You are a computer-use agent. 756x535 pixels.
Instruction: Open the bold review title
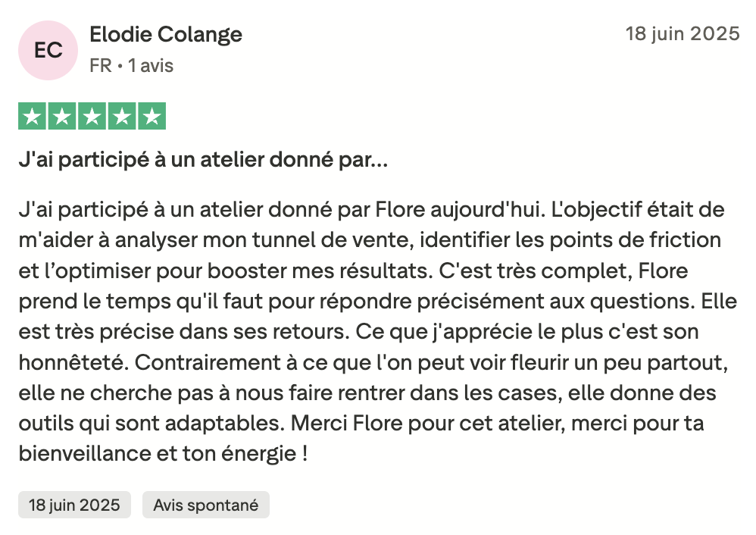[x=203, y=161]
